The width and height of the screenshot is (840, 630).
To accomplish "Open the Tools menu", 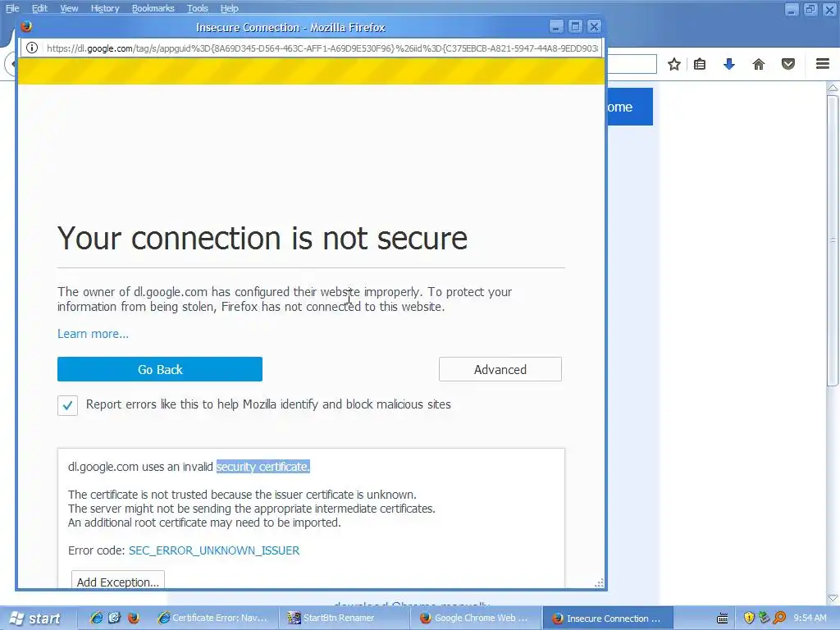I will [197, 8].
